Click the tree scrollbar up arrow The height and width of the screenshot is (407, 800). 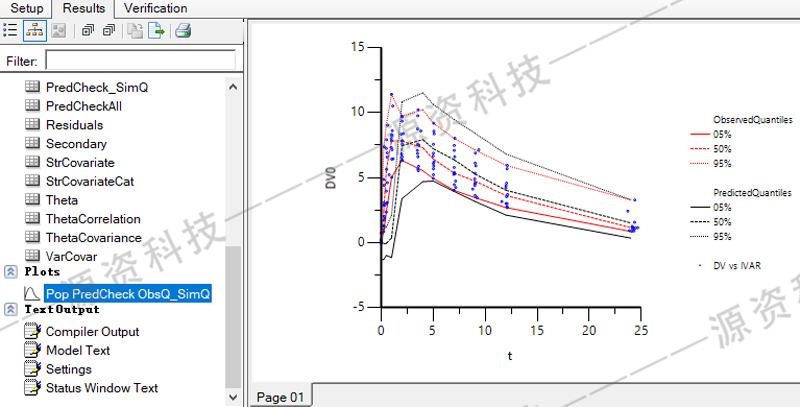pos(234,87)
